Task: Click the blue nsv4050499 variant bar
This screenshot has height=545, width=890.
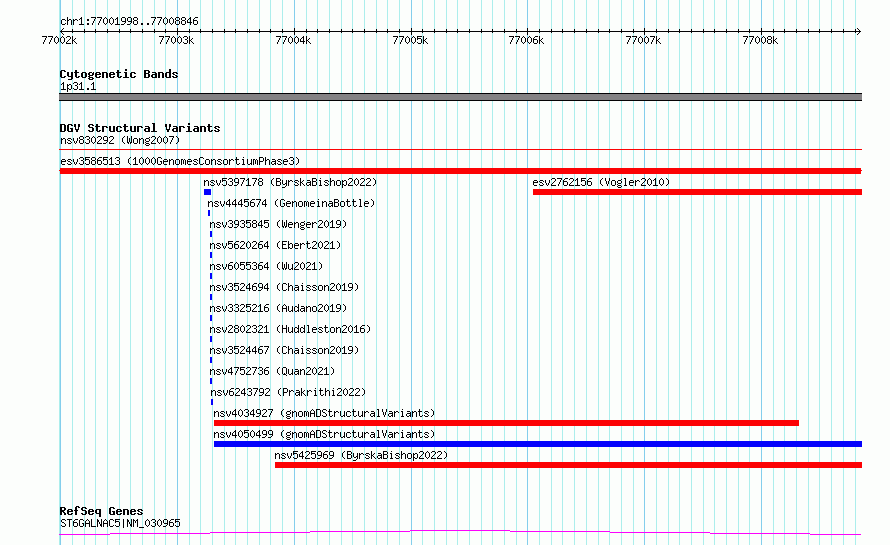Action: click(538, 444)
